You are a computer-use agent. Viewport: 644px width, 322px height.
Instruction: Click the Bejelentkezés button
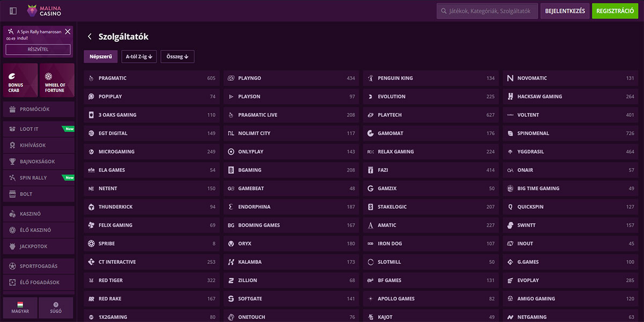click(x=565, y=11)
